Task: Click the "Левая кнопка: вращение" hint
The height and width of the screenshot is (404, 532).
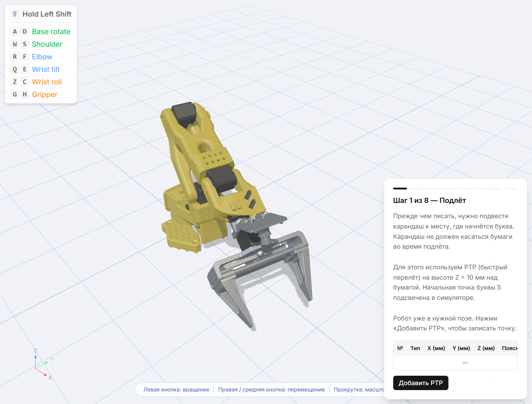Action: point(176,390)
